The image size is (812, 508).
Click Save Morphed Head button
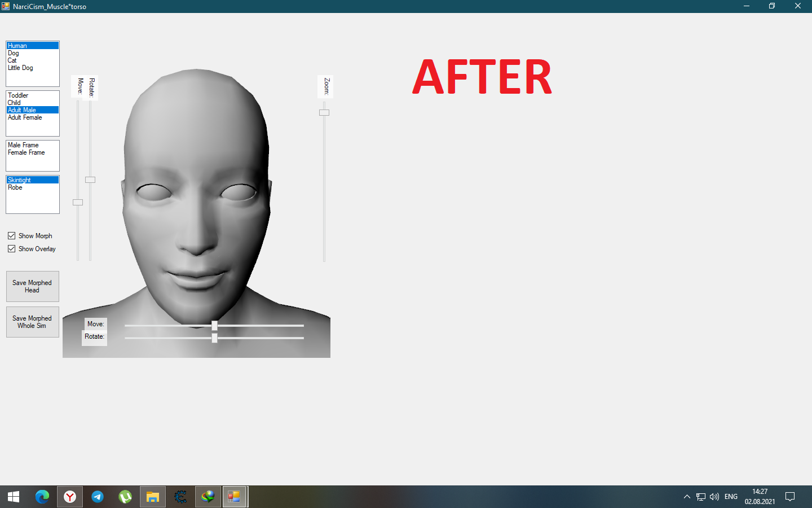(33, 286)
